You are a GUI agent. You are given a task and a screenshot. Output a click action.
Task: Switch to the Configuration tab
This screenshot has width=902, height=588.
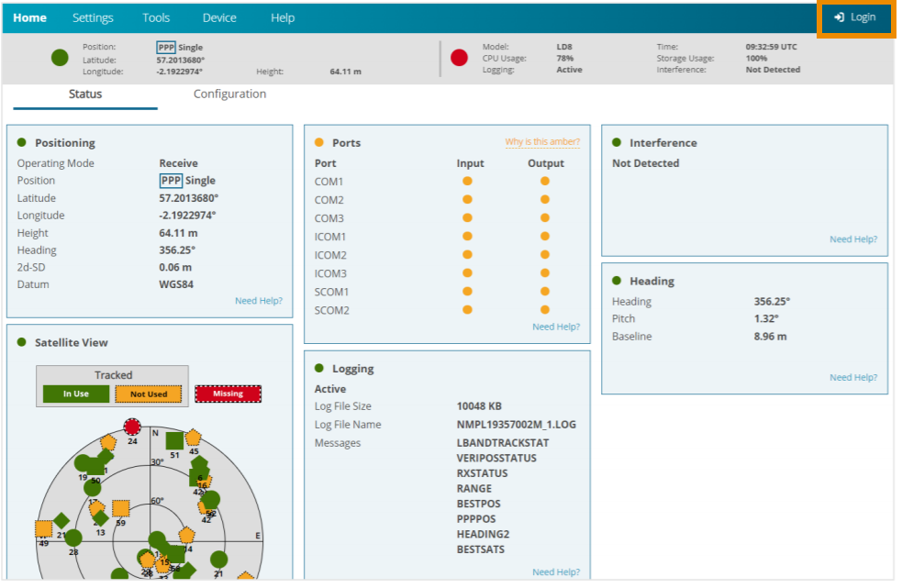(229, 94)
